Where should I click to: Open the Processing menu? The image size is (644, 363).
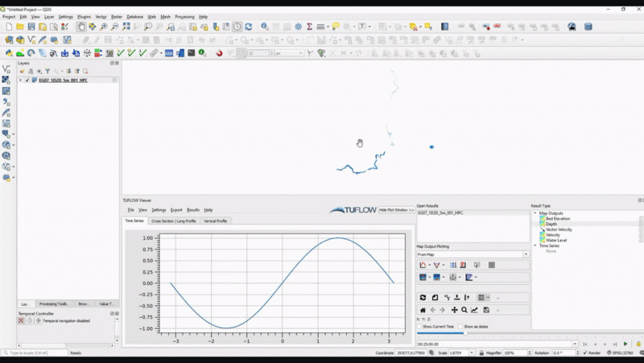pos(184,17)
